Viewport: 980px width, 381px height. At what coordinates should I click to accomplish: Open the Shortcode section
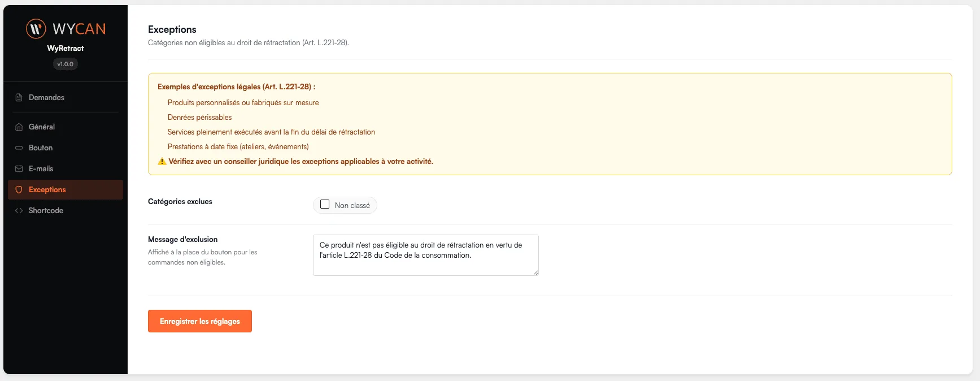(x=66, y=210)
